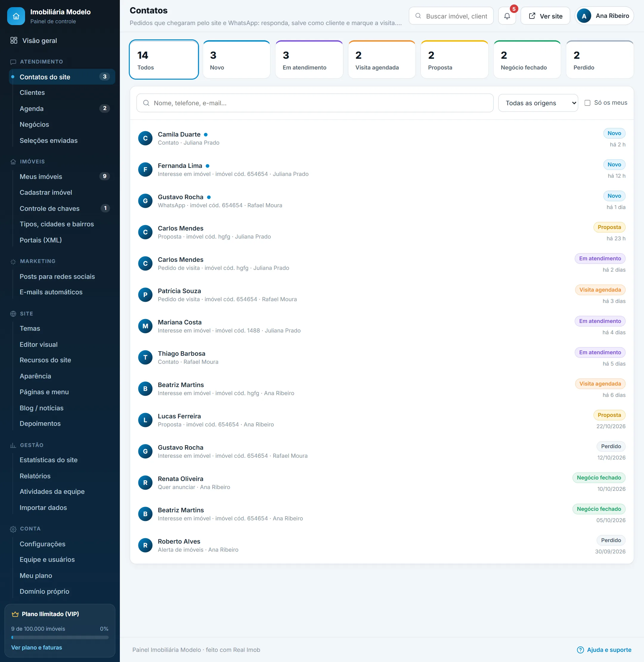Click the top Buscar imóvel search field
The width and height of the screenshot is (644, 662).
[451, 16]
